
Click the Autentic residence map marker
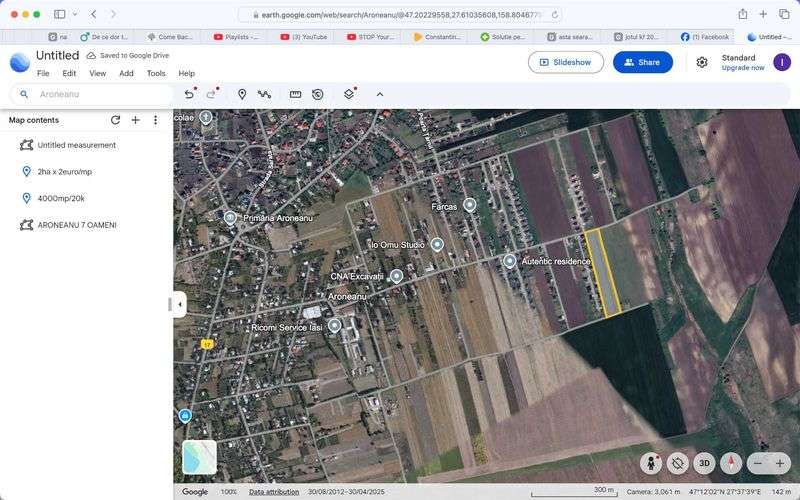tap(509, 261)
